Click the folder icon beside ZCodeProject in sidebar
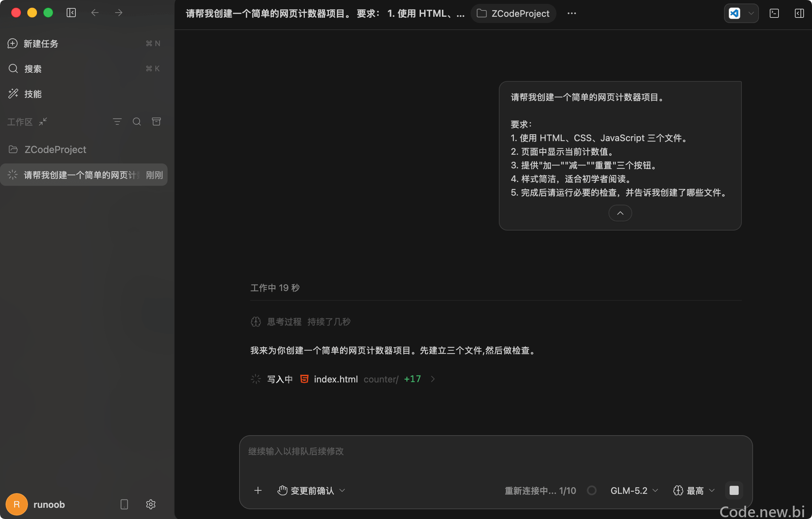The image size is (812, 519). 13,149
